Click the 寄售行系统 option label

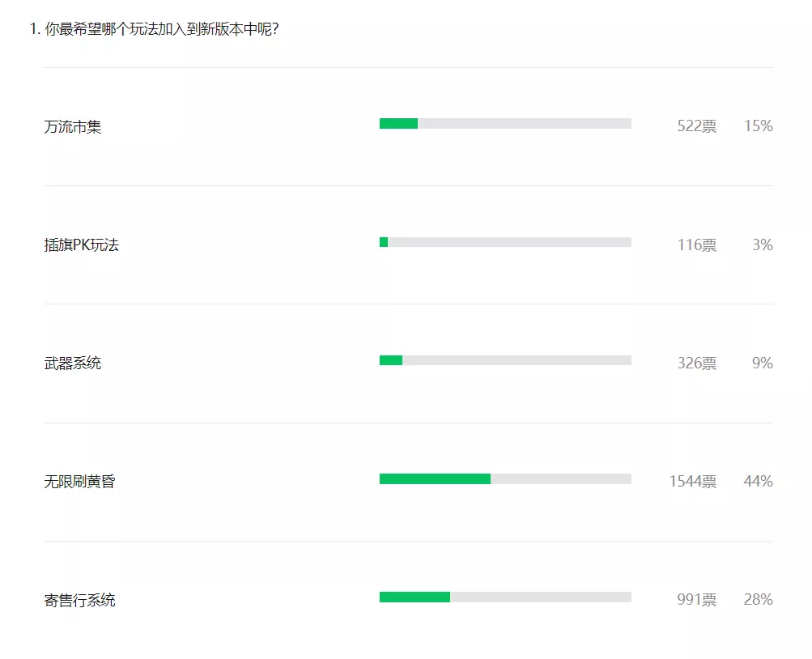click(80, 600)
